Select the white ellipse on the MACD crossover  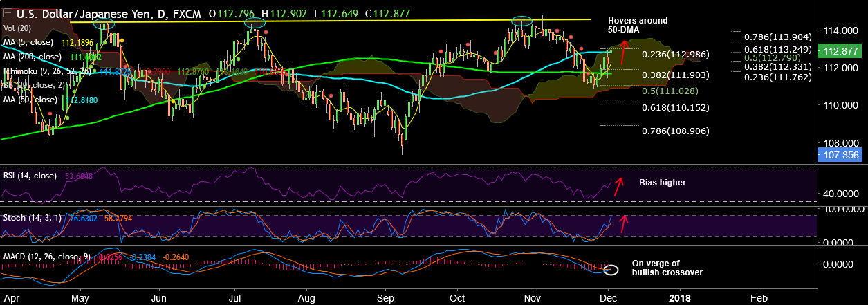coord(611,270)
